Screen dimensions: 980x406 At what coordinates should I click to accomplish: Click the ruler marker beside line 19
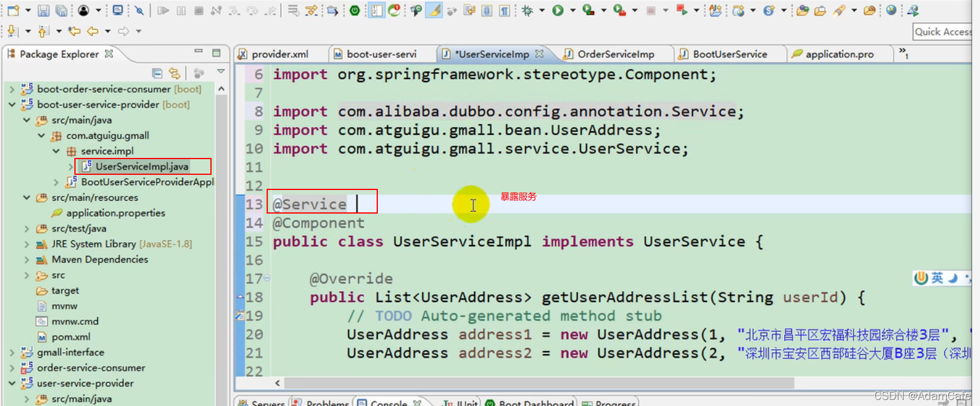tap(240, 316)
